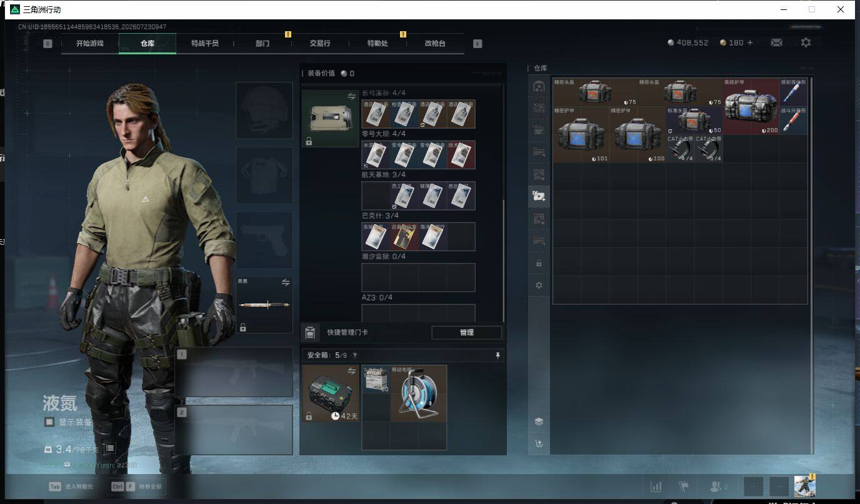
Task: Click the 管理 button
Action: pyautogui.click(x=467, y=332)
